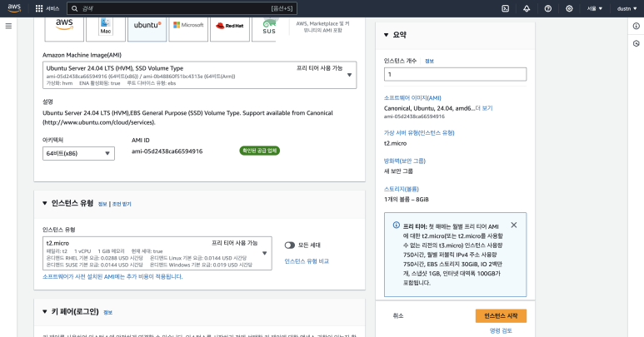This screenshot has width=644, height=337.
Task: Click 더 보기 next to Canonical, Ubuntu
Action: pos(484,108)
